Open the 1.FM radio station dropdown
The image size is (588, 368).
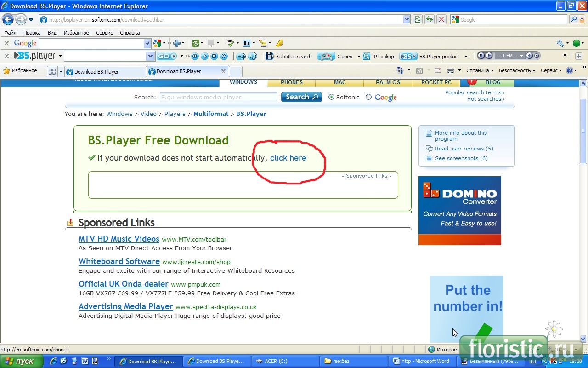tap(521, 56)
